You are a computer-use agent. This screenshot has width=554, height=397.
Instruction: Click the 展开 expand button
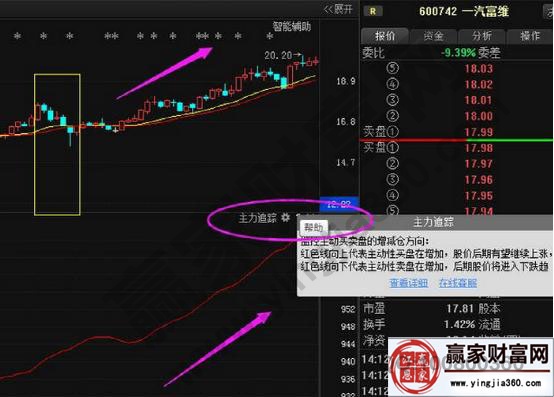point(338,9)
